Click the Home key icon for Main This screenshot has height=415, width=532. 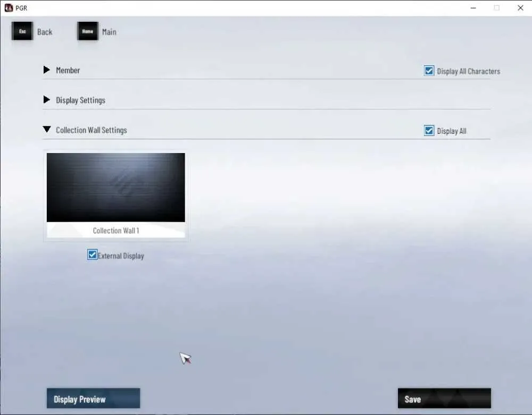(88, 31)
